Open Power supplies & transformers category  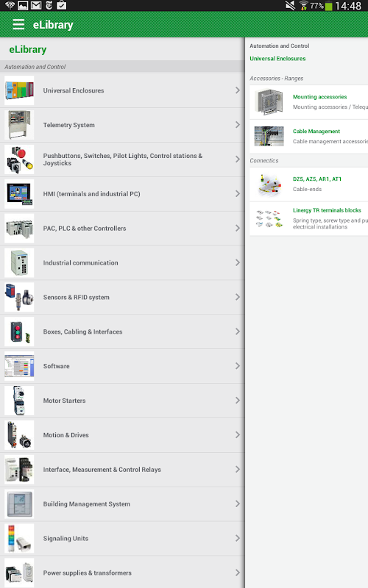[x=122, y=573]
